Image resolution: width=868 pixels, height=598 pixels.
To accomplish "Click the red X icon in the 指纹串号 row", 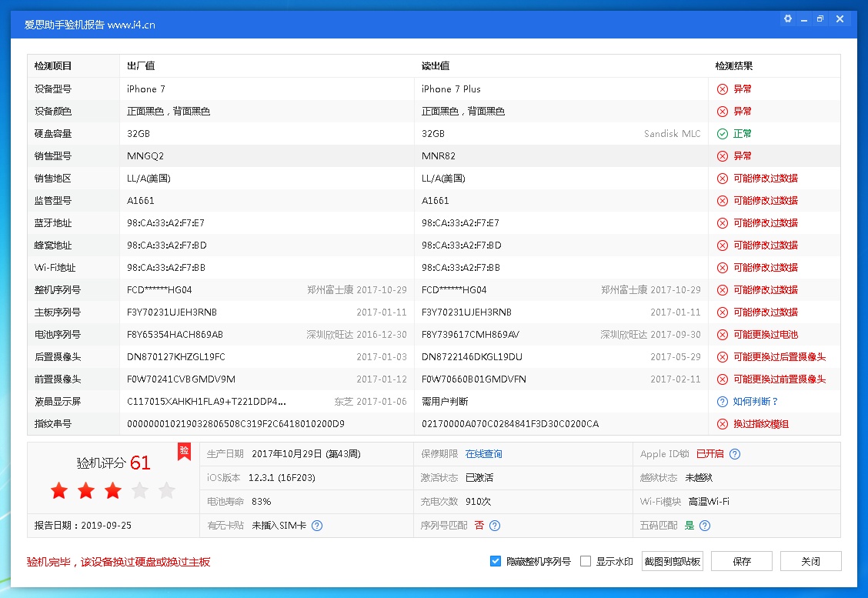I will pyautogui.click(x=723, y=424).
